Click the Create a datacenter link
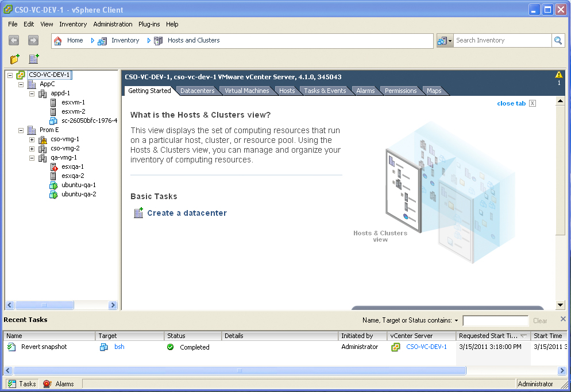 [x=187, y=213]
